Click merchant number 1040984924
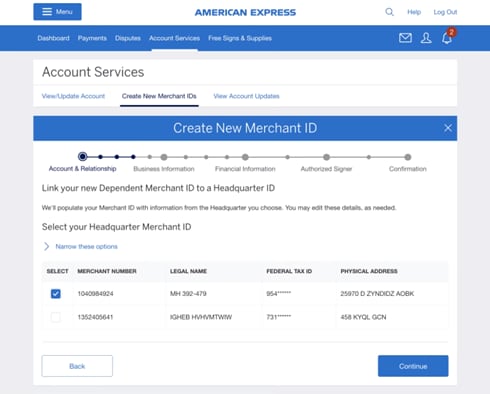 click(95, 294)
